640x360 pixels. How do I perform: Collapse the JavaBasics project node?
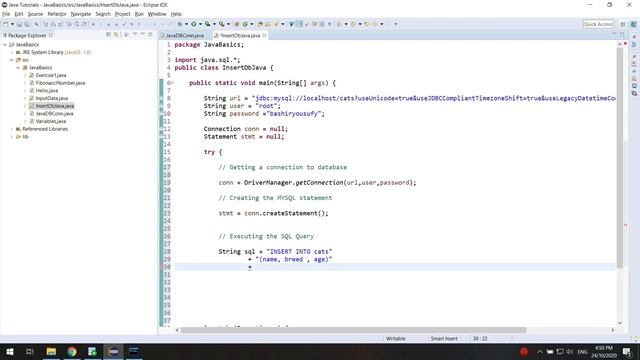[x=5, y=44]
